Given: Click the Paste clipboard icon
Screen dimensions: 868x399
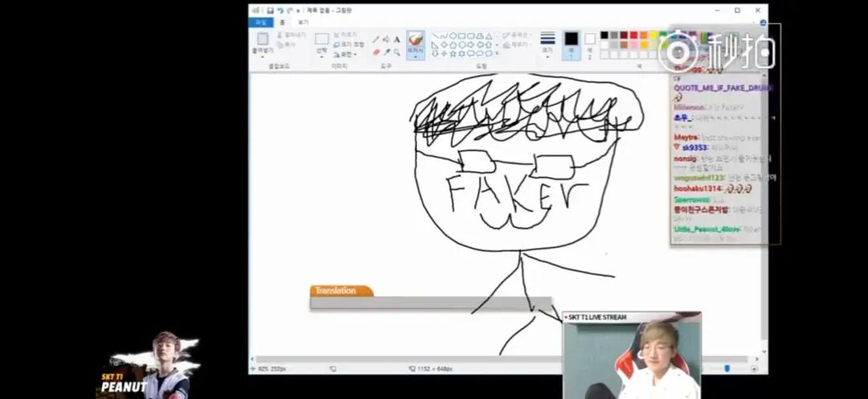Looking at the screenshot, I should coord(263,39).
